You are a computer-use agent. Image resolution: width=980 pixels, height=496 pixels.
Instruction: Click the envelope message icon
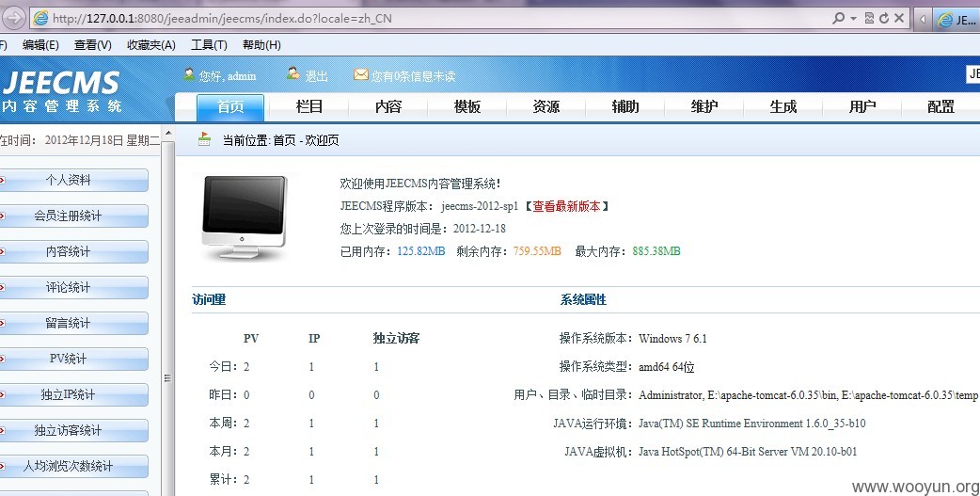360,74
